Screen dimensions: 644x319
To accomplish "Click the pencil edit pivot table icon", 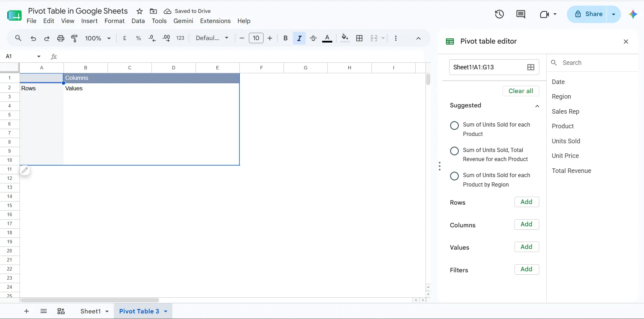I will pyautogui.click(x=25, y=170).
